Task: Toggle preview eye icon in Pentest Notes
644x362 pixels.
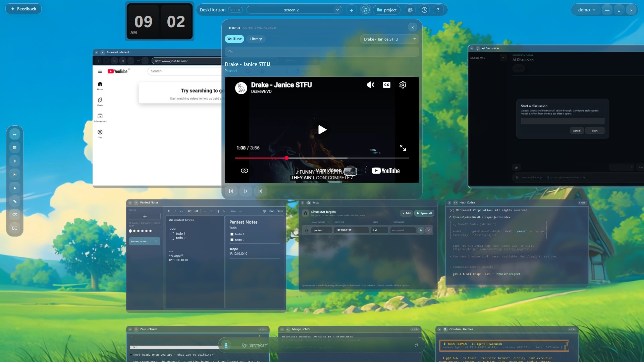Action: coord(264,211)
